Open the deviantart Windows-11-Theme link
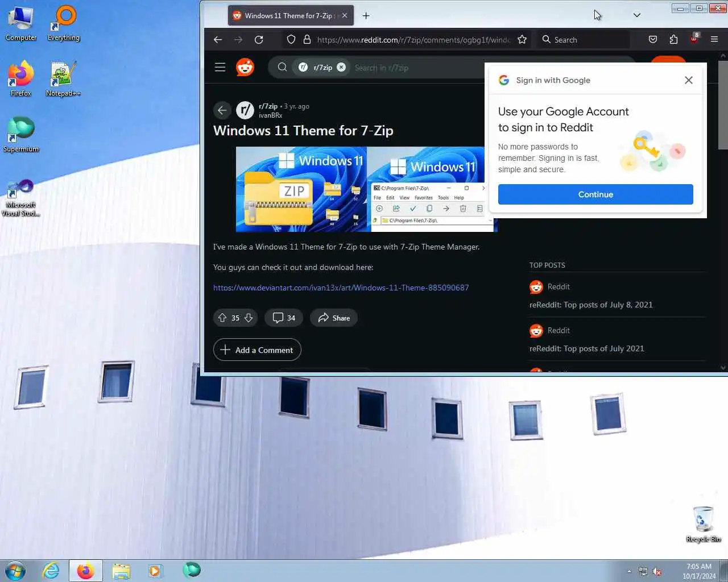The image size is (728, 582). tap(341, 288)
